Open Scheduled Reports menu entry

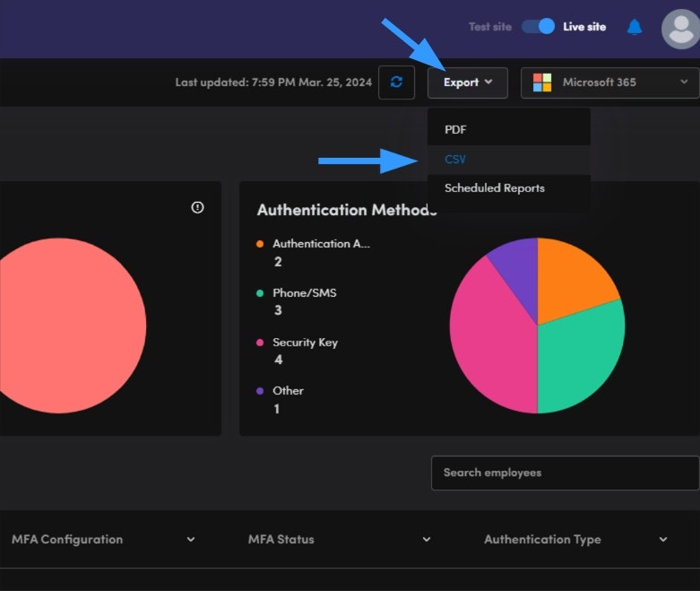click(494, 188)
